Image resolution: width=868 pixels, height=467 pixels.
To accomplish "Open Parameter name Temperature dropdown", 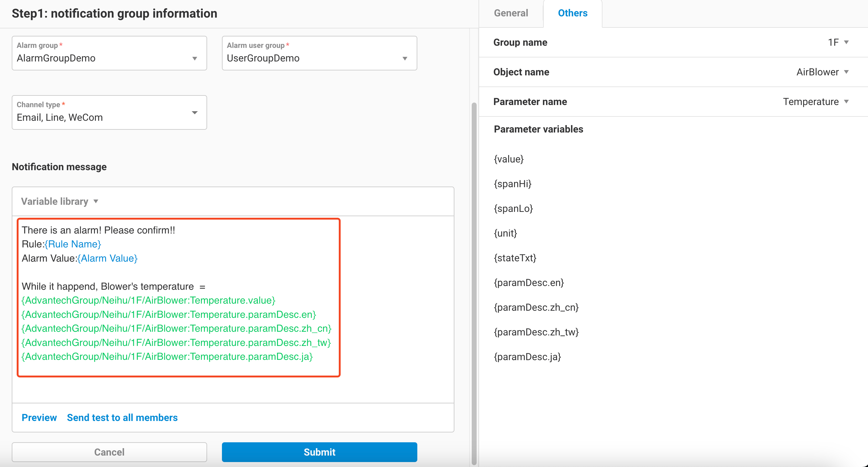I will [x=815, y=102].
